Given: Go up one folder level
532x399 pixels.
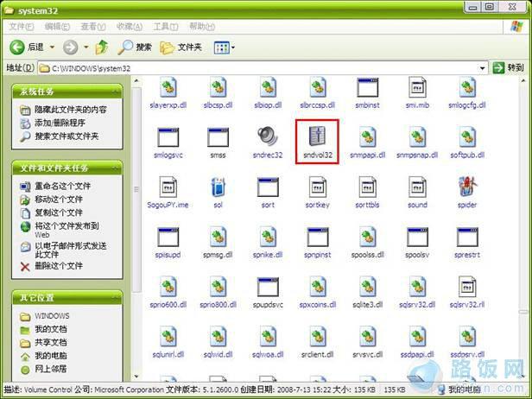Looking at the screenshot, I should point(101,47).
